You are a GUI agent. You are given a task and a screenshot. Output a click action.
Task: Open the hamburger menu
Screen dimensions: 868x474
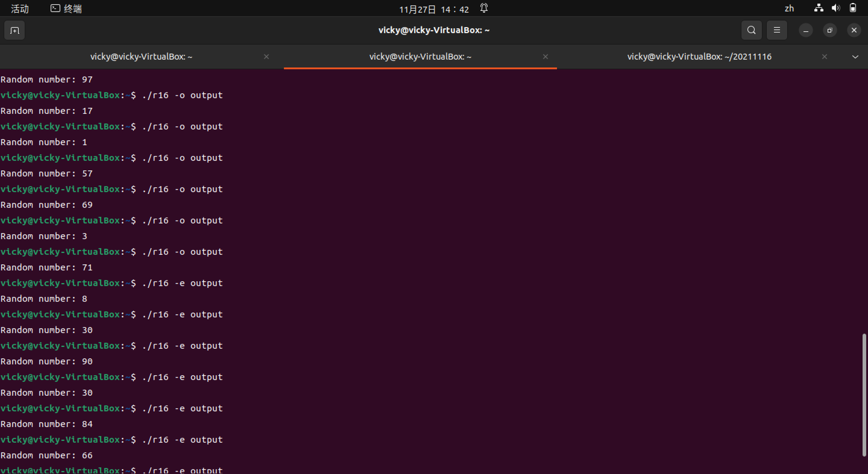tap(777, 30)
